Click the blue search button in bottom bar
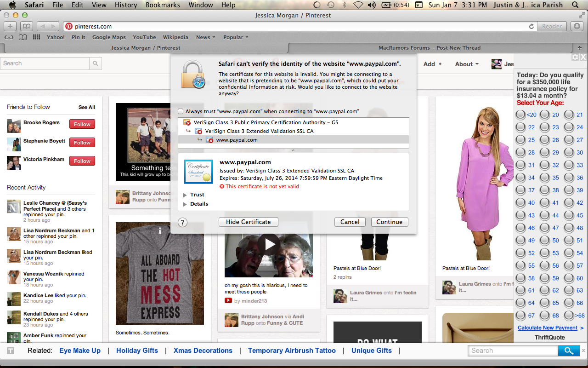 (x=569, y=351)
